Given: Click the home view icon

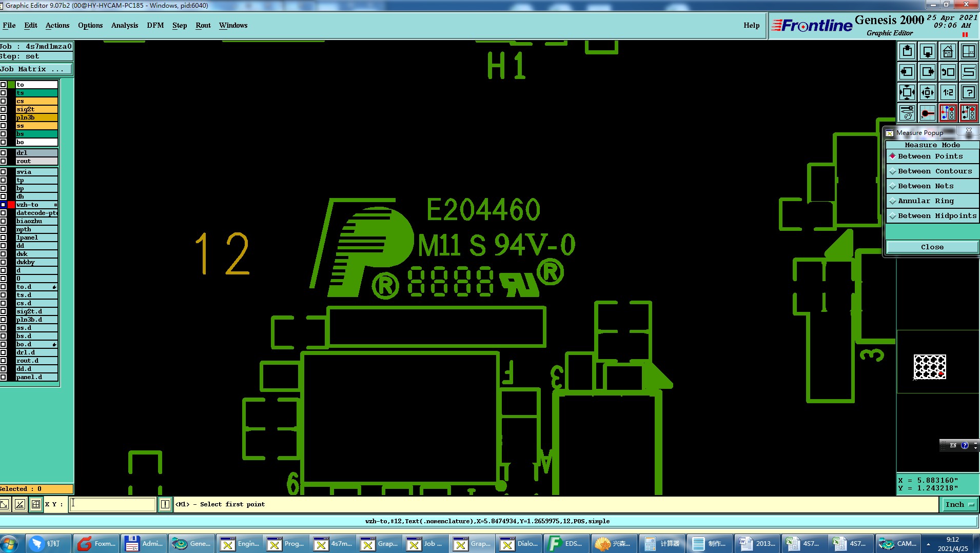Looking at the screenshot, I should (948, 51).
